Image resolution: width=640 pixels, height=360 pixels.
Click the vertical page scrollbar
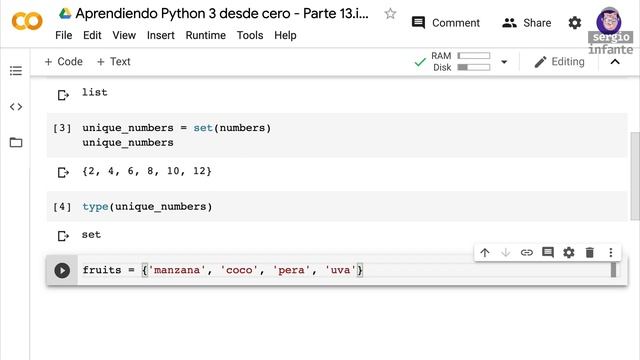(x=635, y=176)
